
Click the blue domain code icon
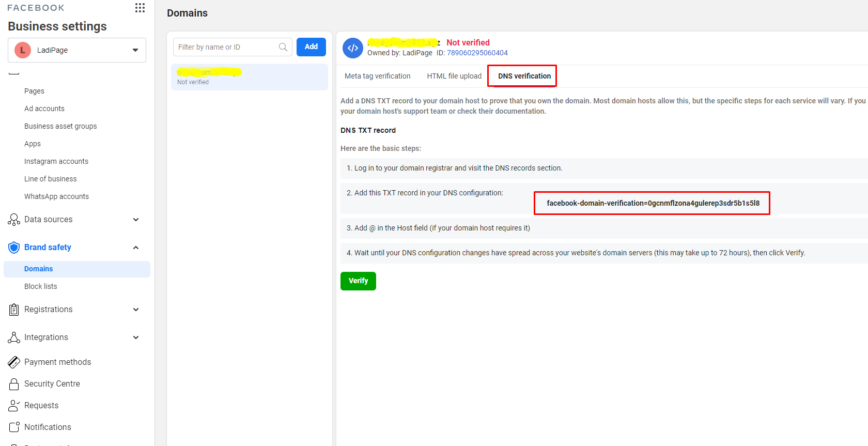pyautogui.click(x=353, y=48)
